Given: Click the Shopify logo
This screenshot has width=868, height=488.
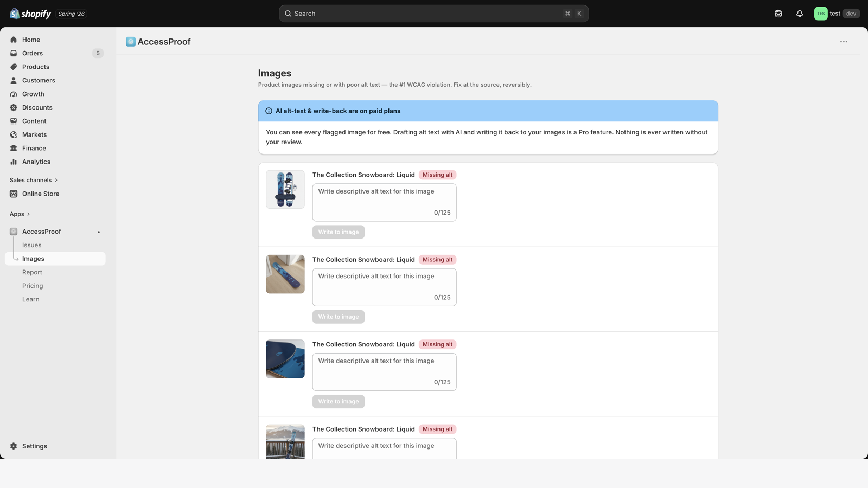Looking at the screenshot, I should pyautogui.click(x=30, y=14).
